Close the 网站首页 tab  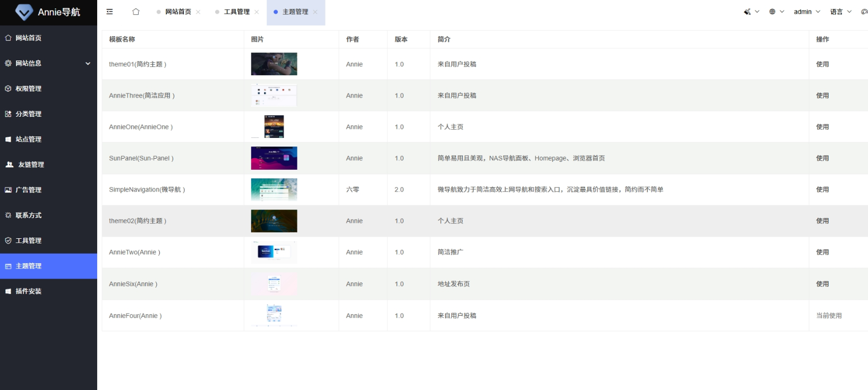click(198, 12)
